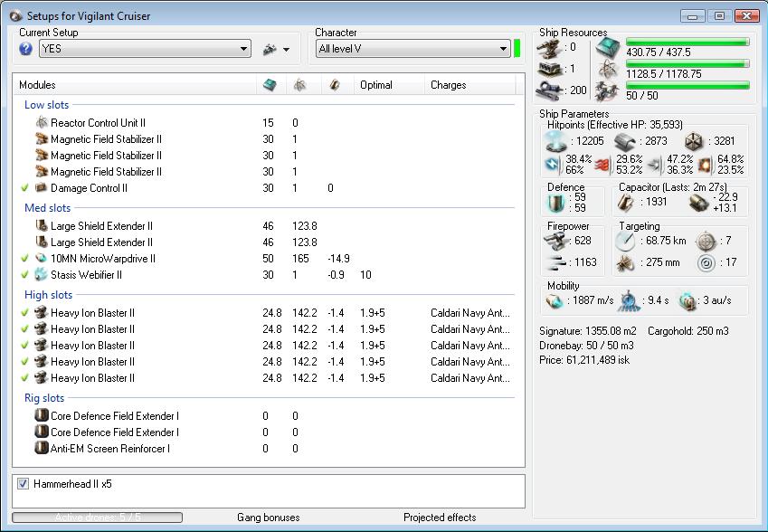Select the Reactor Control Unit II module icon
This screenshot has width=768, height=532.
tap(42, 123)
